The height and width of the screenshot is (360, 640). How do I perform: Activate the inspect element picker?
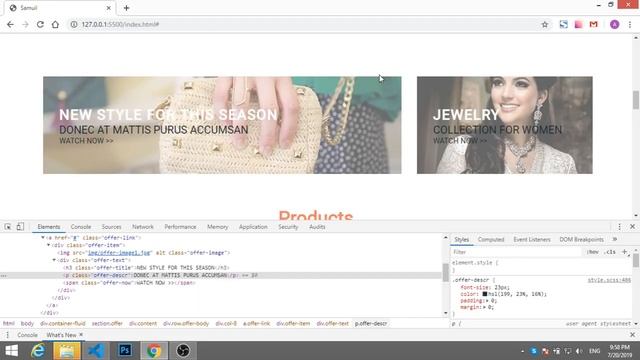[8, 227]
